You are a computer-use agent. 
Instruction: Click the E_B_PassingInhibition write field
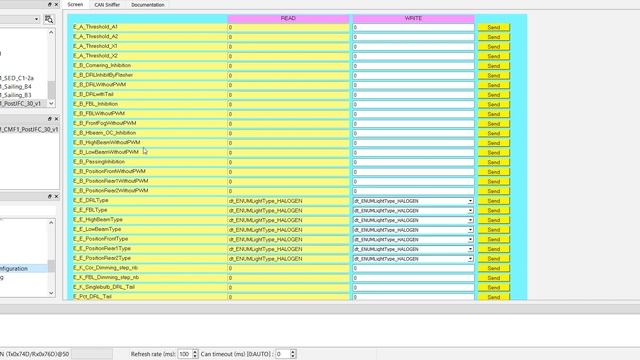click(x=413, y=162)
